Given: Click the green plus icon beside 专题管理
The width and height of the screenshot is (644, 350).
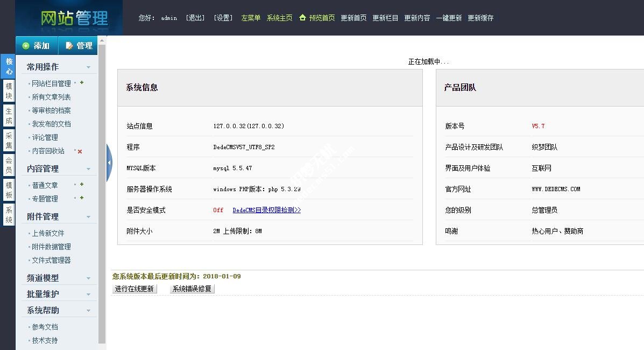Looking at the screenshot, I should [x=81, y=198].
